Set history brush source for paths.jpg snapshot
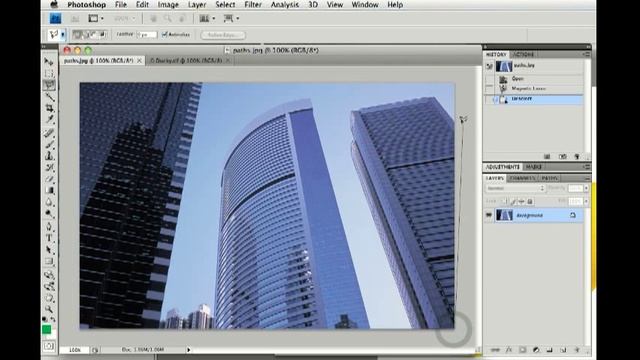This screenshot has width=640, height=360. pyautogui.click(x=489, y=67)
